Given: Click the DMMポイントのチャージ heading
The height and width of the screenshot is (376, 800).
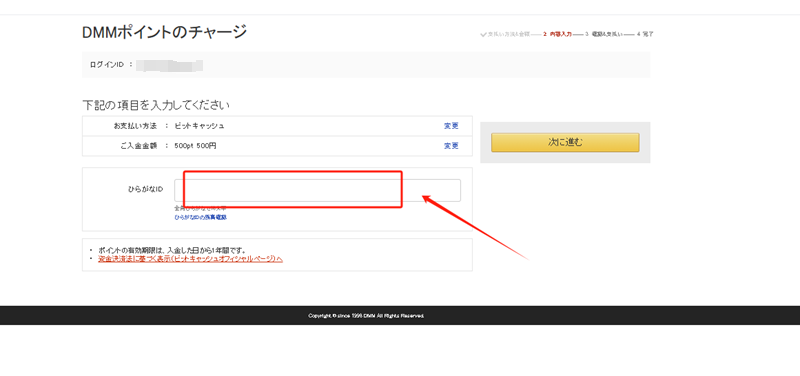Looking at the screenshot, I should [x=164, y=32].
